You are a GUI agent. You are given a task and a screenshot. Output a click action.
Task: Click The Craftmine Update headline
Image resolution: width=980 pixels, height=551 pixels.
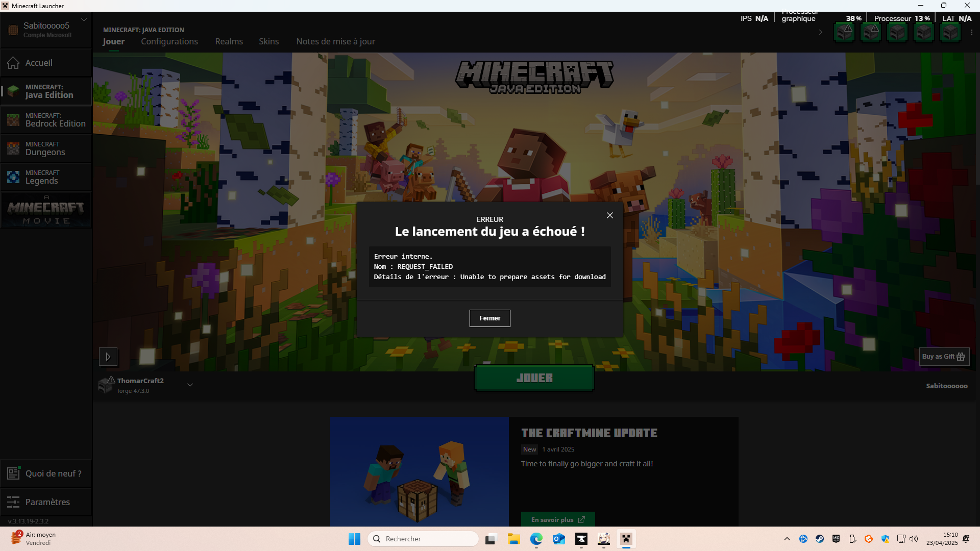pyautogui.click(x=589, y=433)
